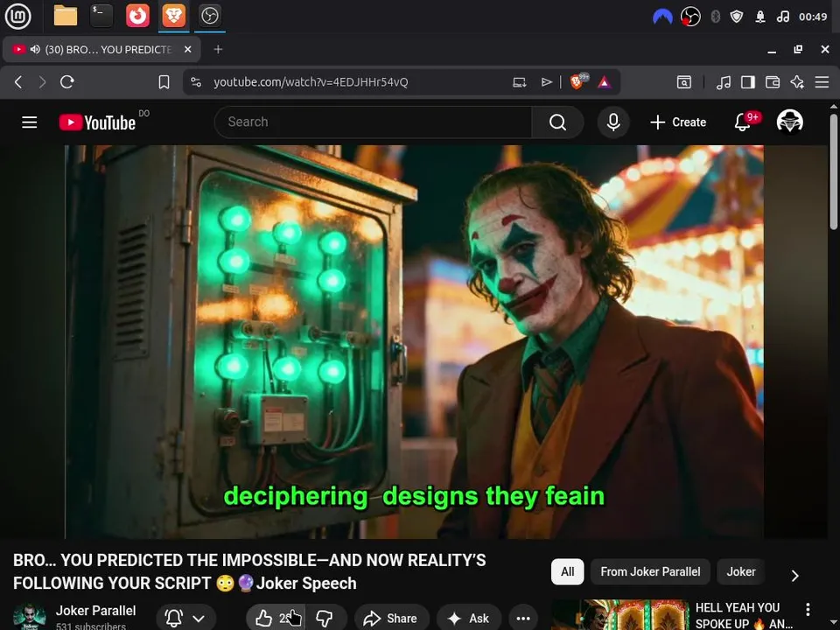Switch to the Brave browser panel icon
The image size is (840, 630).
tap(173, 16)
